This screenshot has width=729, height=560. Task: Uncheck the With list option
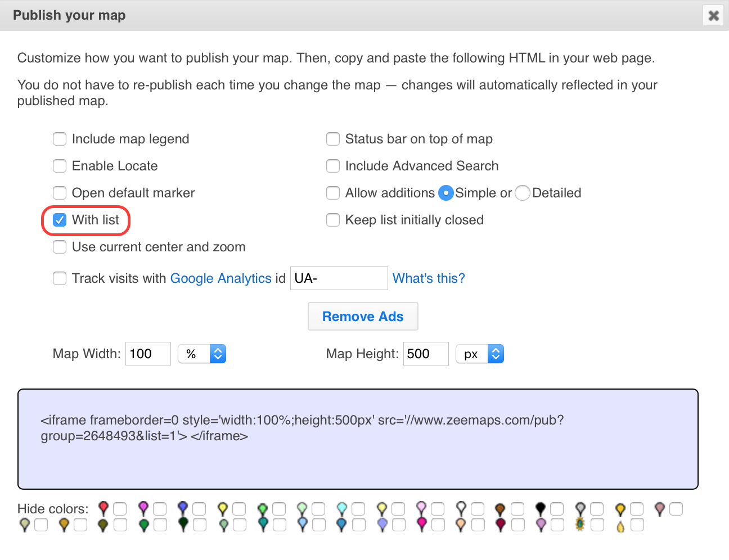click(60, 220)
